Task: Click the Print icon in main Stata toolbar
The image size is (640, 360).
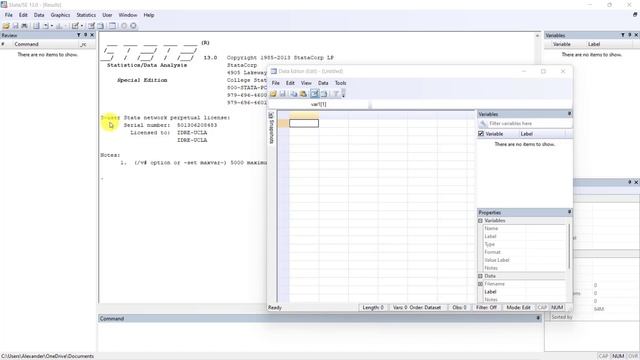Action: (24, 26)
